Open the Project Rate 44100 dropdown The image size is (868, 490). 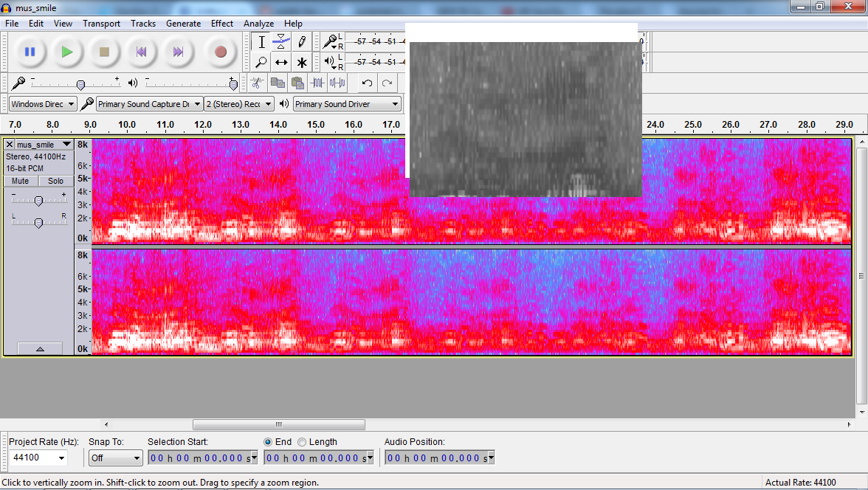[x=61, y=458]
